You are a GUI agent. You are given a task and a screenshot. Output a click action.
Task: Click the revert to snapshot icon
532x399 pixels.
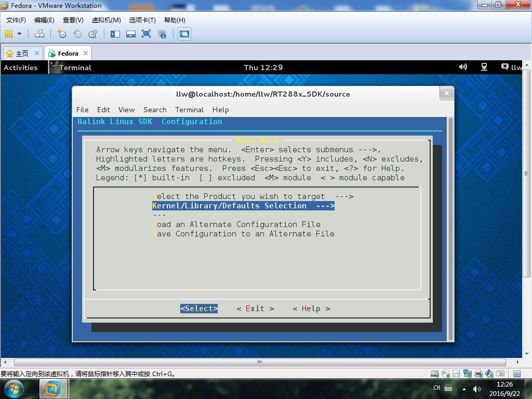click(77, 34)
